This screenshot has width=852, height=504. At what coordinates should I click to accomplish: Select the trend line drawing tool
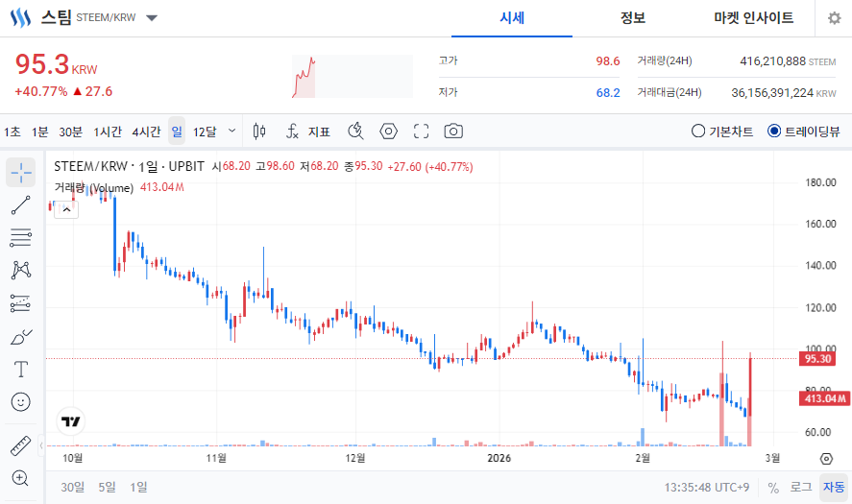coord(20,205)
